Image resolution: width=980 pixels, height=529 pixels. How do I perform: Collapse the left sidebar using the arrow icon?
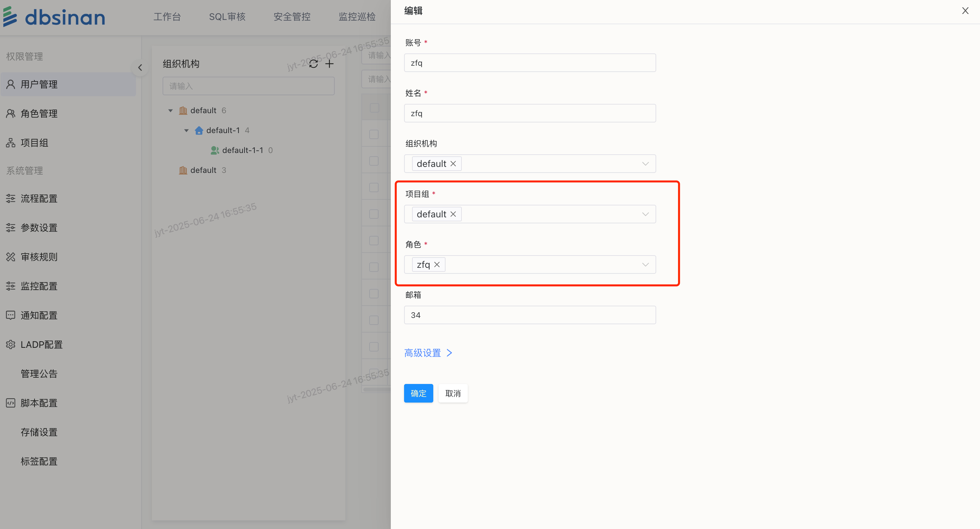pos(140,68)
